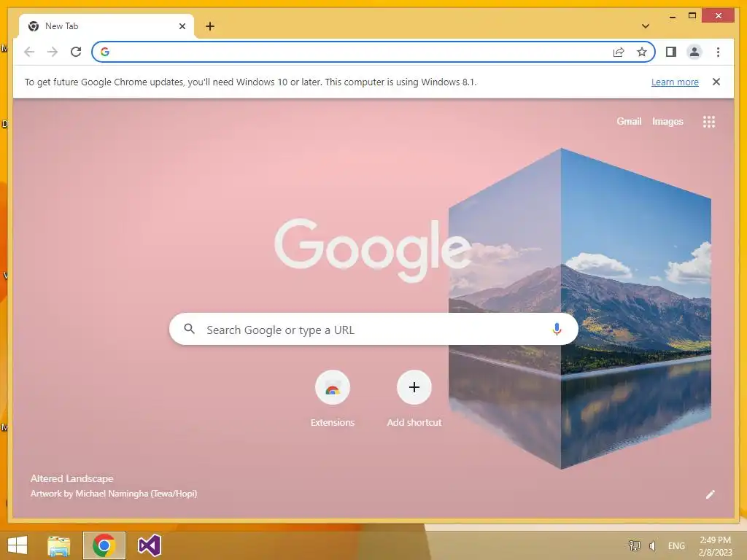This screenshot has width=747, height=560.
Task: Open the Windows Start button
Action: click(x=18, y=545)
